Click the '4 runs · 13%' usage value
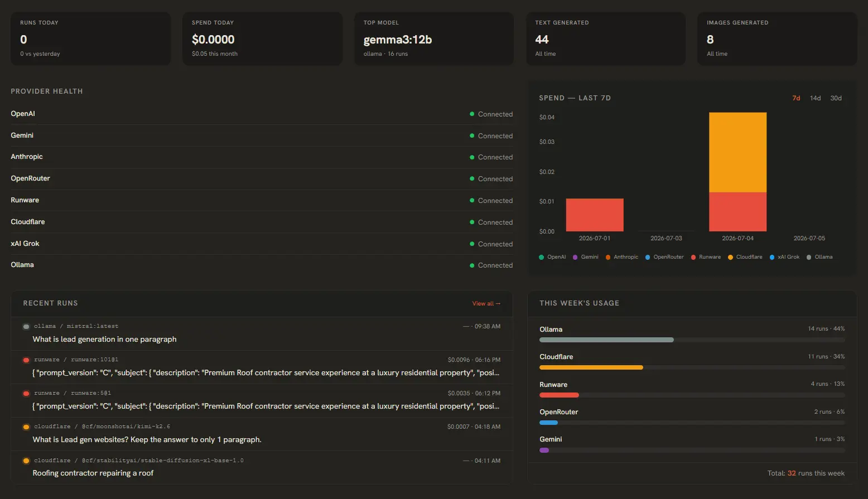 tap(828, 384)
